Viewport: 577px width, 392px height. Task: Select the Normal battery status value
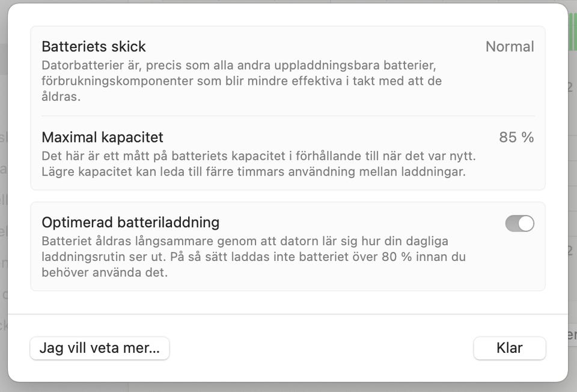point(510,46)
